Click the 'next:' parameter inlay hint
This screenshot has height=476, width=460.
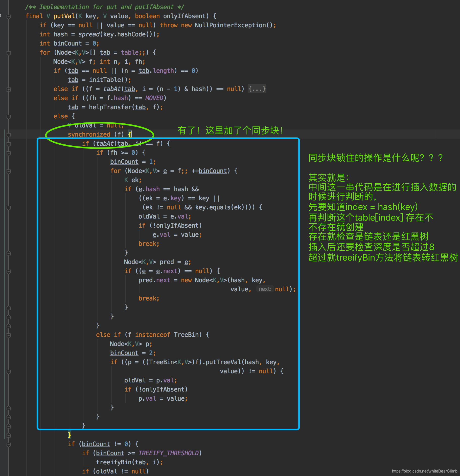[x=265, y=289]
